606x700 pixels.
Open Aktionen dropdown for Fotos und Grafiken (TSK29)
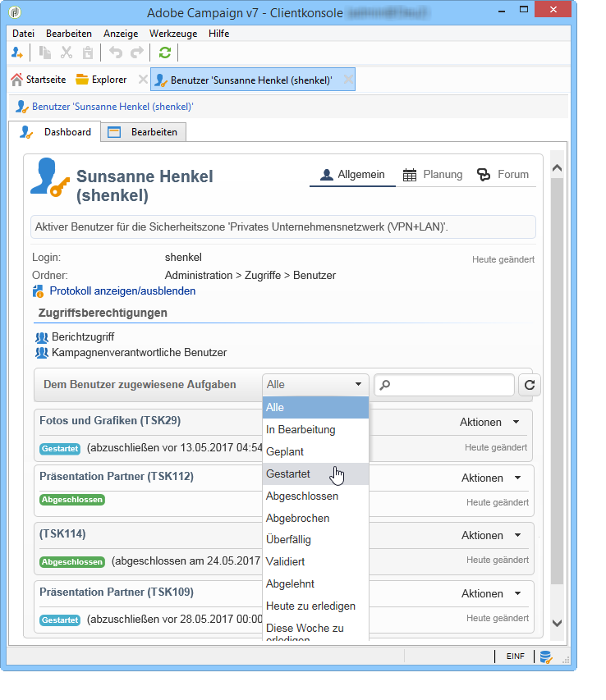click(490, 423)
